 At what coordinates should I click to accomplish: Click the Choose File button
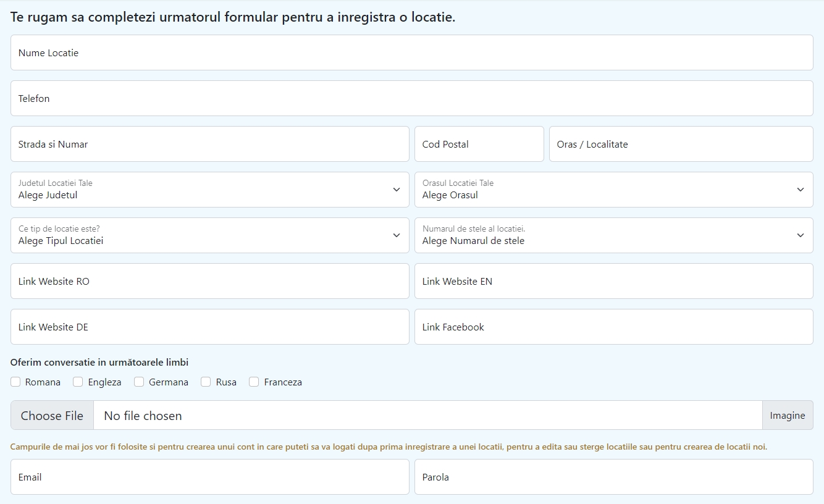[51, 415]
